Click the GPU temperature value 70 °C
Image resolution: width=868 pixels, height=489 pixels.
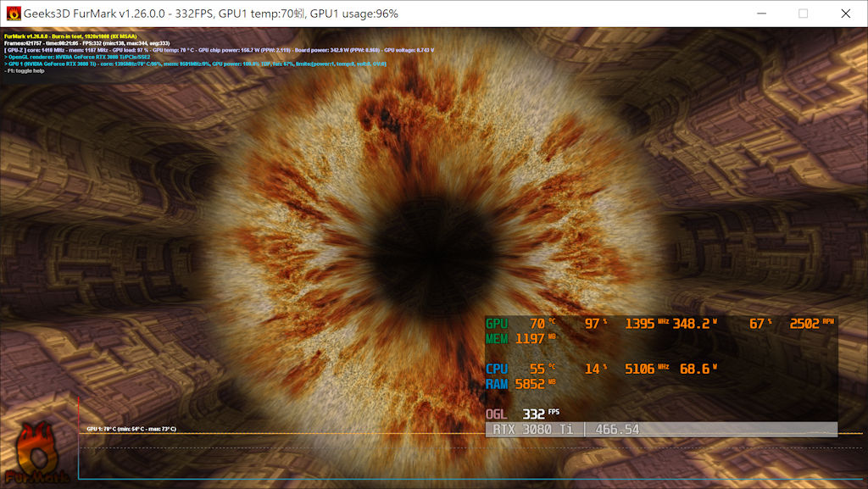(x=542, y=324)
